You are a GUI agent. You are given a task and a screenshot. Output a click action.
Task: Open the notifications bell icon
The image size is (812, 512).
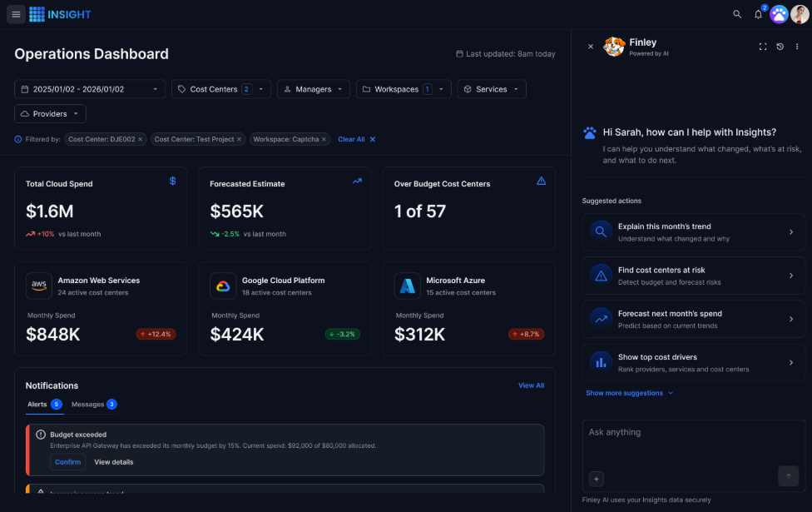[758, 14]
